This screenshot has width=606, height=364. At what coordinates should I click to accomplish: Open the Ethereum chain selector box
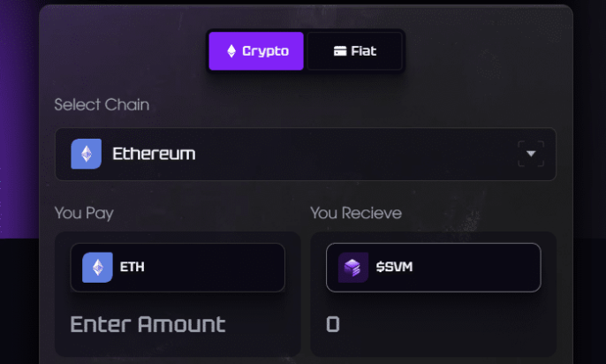(306, 155)
